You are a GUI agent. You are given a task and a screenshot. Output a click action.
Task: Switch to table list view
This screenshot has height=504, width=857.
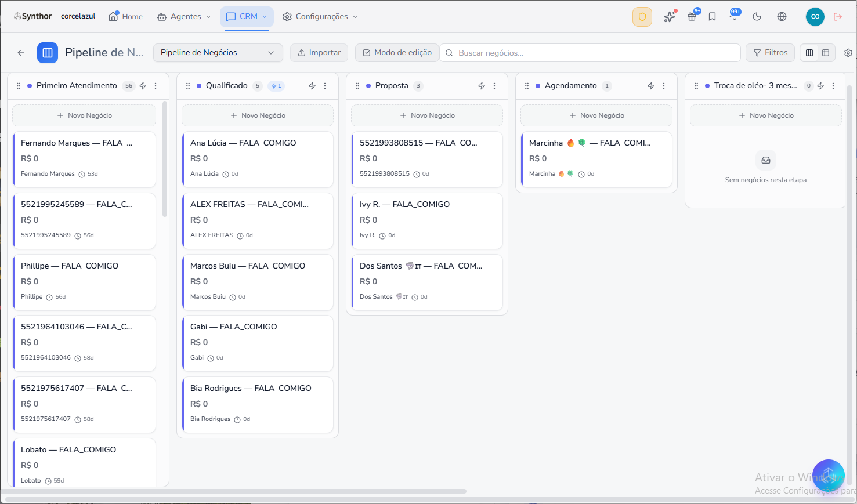pos(826,53)
